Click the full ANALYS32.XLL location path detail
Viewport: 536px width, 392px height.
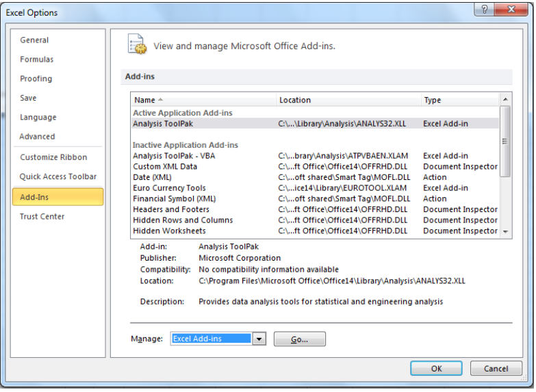[332, 281]
